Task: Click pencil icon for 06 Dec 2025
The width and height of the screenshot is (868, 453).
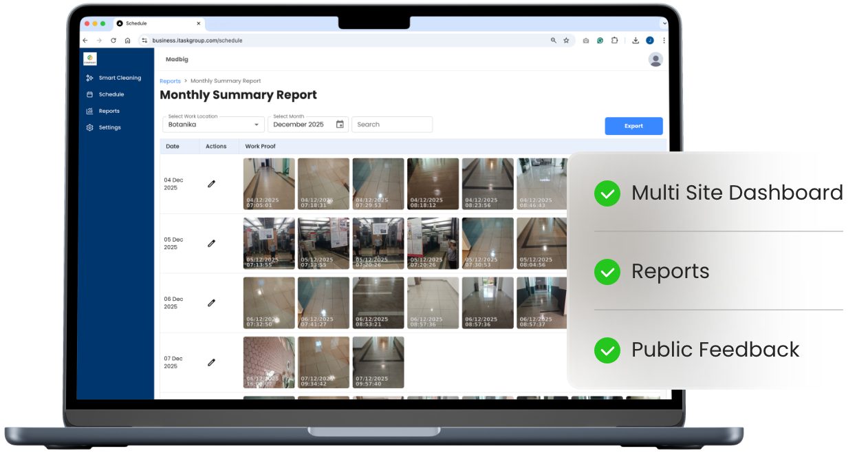Action: 211,303
